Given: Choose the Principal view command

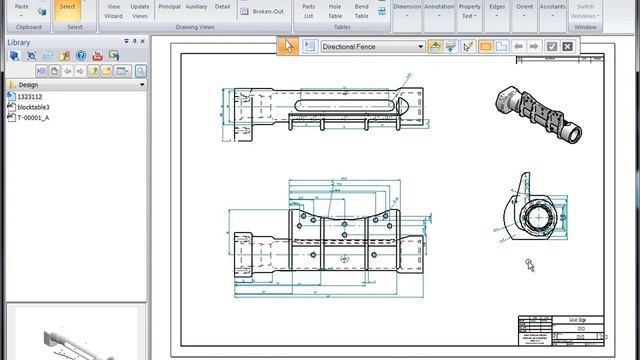Looking at the screenshot, I should click(169, 7).
